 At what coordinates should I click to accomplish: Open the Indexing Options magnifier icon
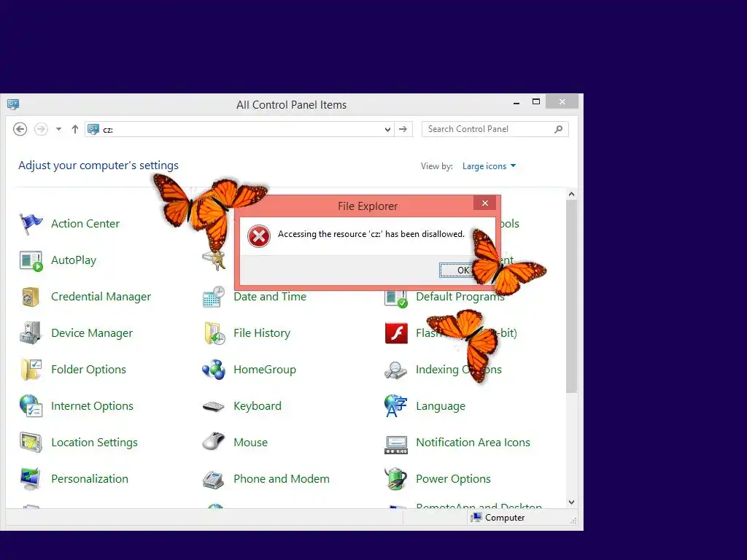pyautogui.click(x=396, y=370)
